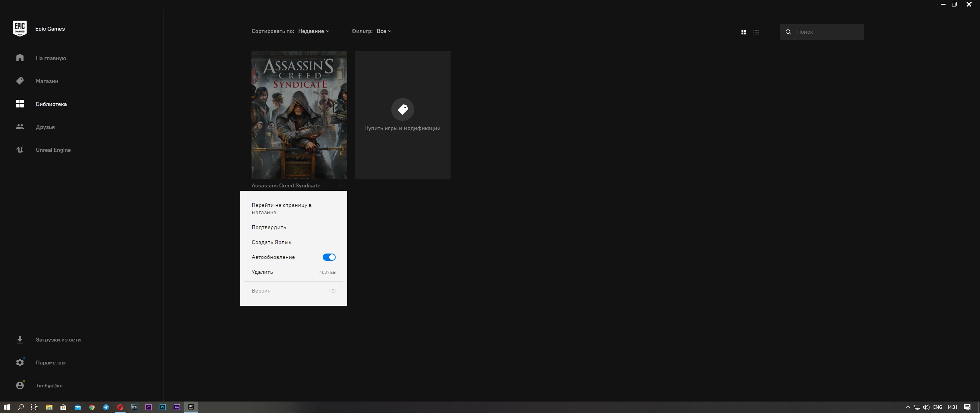Click the Assassin's Creed Syndicate cover art
This screenshot has width=980, height=413.
tap(299, 115)
